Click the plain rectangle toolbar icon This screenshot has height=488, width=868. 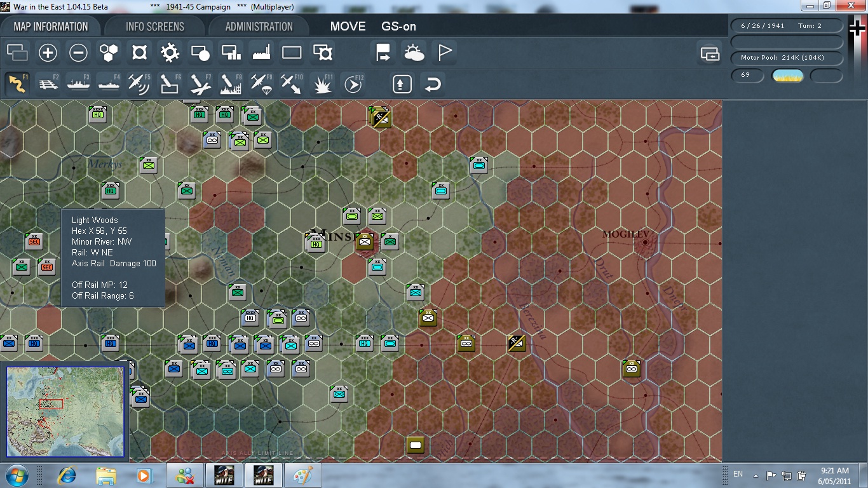coord(292,52)
